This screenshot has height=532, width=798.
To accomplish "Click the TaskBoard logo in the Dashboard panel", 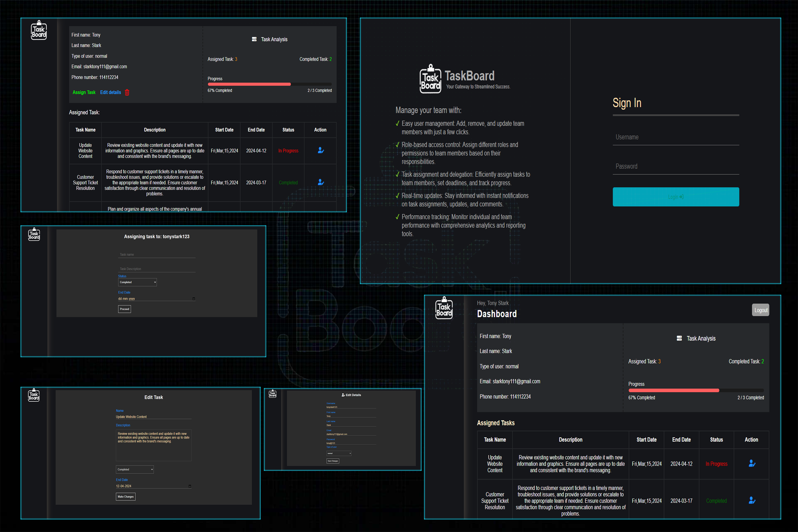I will pyautogui.click(x=444, y=308).
